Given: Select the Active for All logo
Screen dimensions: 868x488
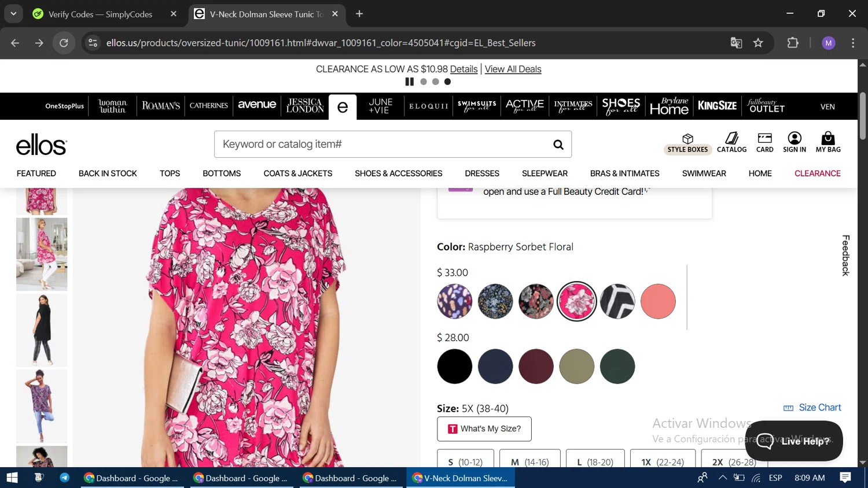Looking at the screenshot, I should coord(525,106).
